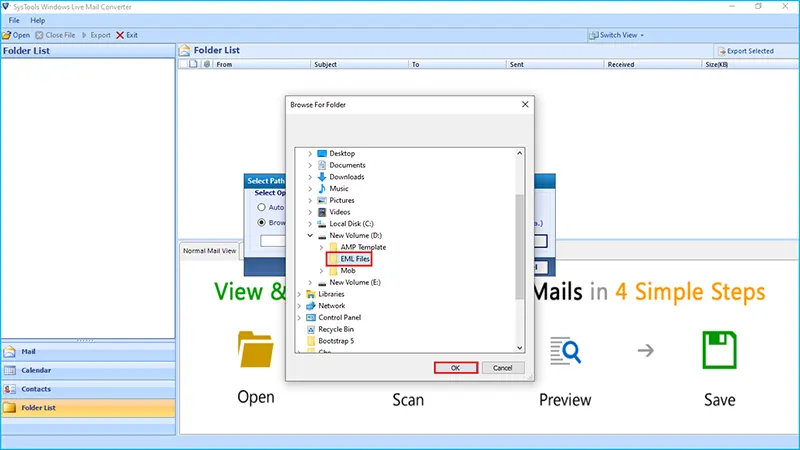The width and height of the screenshot is (800, 450).
Task: Click the Videos icon in tree
Action: pyautogui.click(x=322, y=212)
